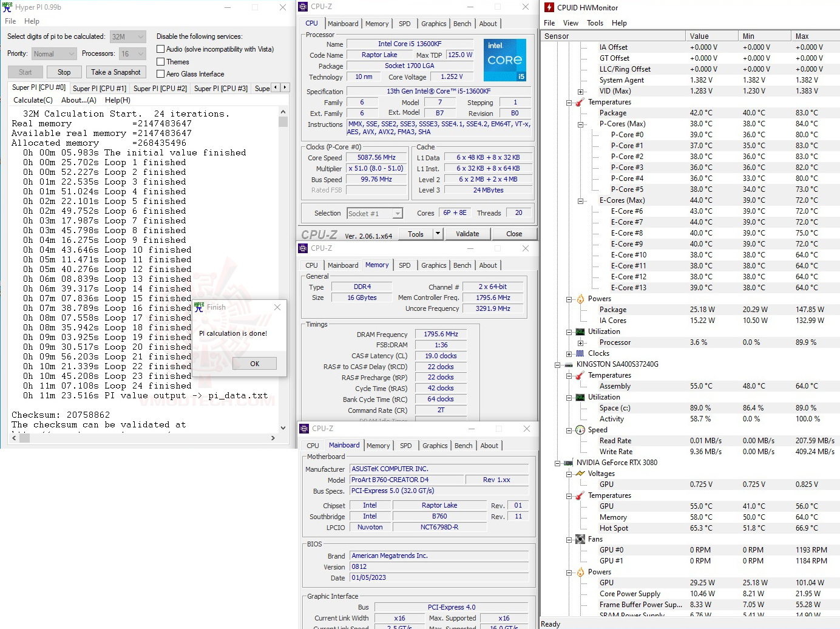Enable the Audio incompatibility checkbox

[161, 49]
